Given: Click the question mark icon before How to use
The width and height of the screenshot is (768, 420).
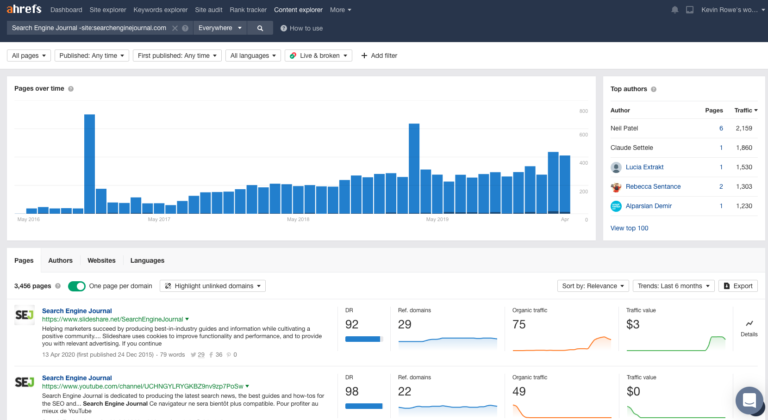Looking at the screenshot, I should tap(284, 28).
